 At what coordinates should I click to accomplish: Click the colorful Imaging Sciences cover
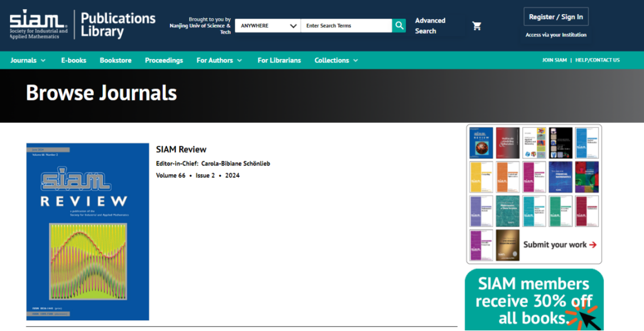click(587, 177)
